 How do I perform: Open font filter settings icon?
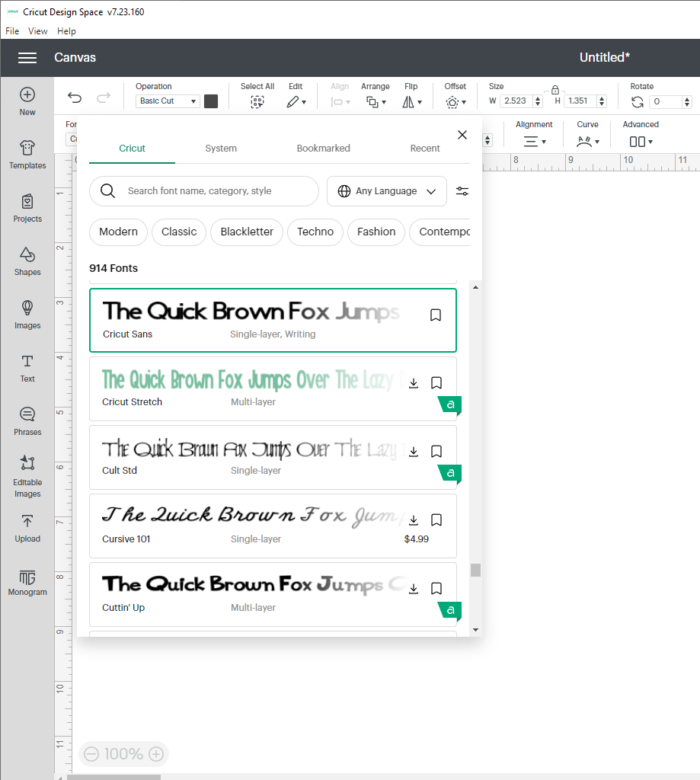coord(462,191)
